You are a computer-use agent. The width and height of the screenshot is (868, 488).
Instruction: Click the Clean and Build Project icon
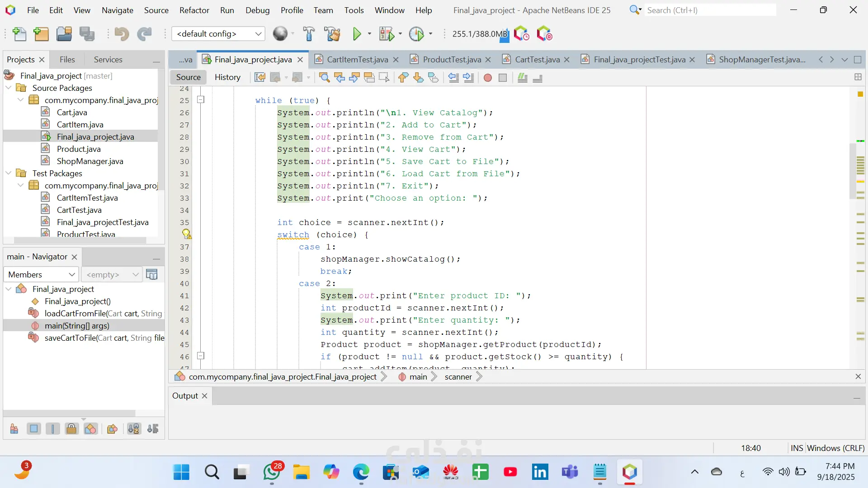pyautogui.click(x=332, y=34)
